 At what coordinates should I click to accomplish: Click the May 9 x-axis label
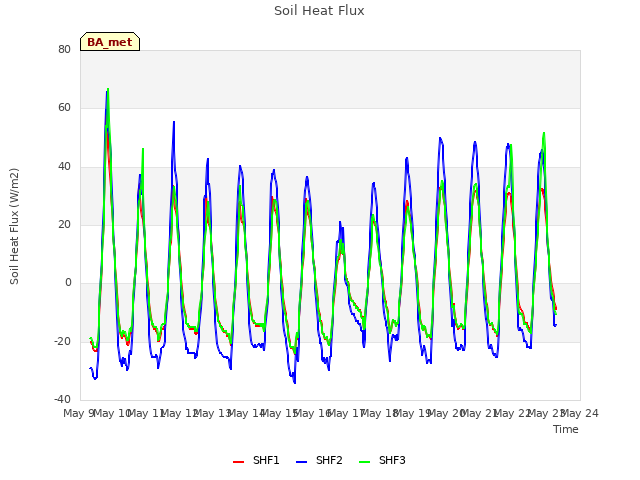click(80, 413)
